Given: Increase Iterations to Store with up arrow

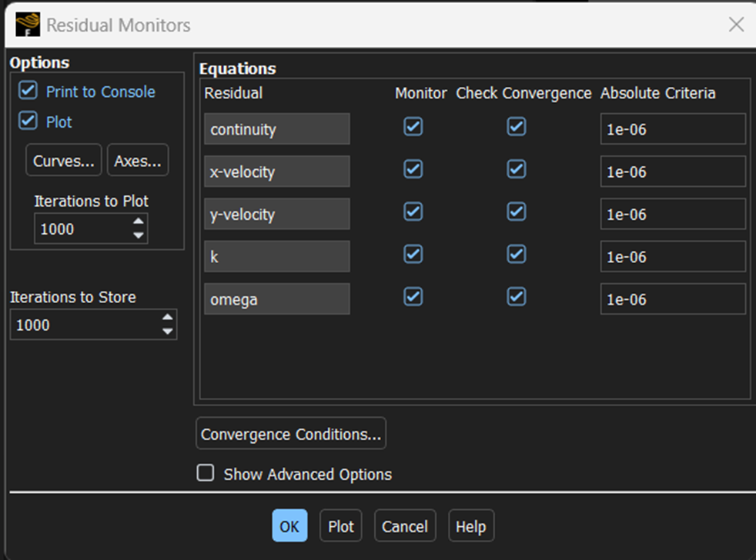Looking at the screenshot, I should [x=168, y=318].
